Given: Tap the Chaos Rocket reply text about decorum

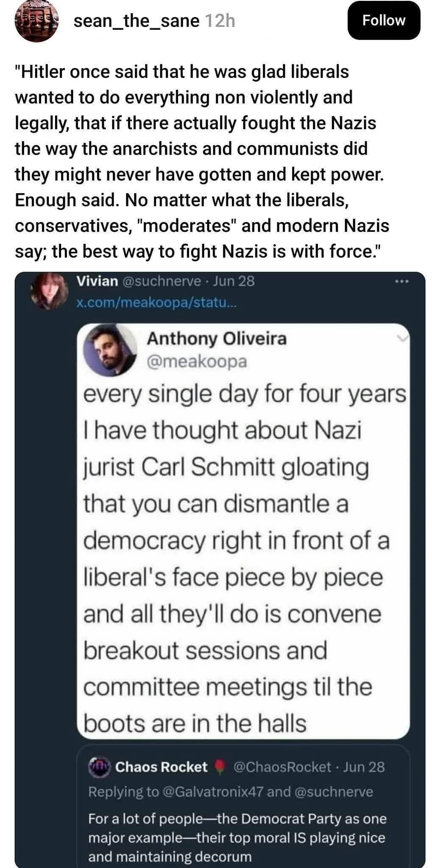Looking at the screenshot, I should [237, 837].
